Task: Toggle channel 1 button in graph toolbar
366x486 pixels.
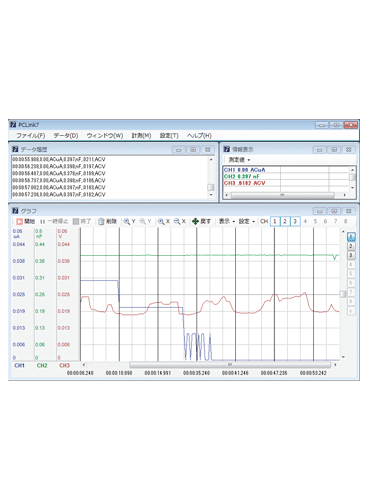Action: click(275, 221)
